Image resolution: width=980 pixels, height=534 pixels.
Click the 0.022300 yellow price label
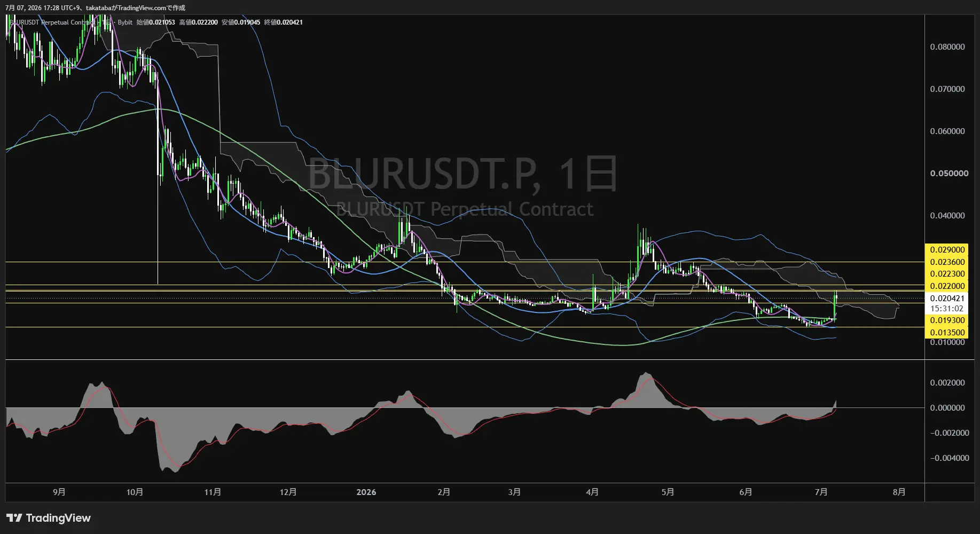tap(947, 274)
